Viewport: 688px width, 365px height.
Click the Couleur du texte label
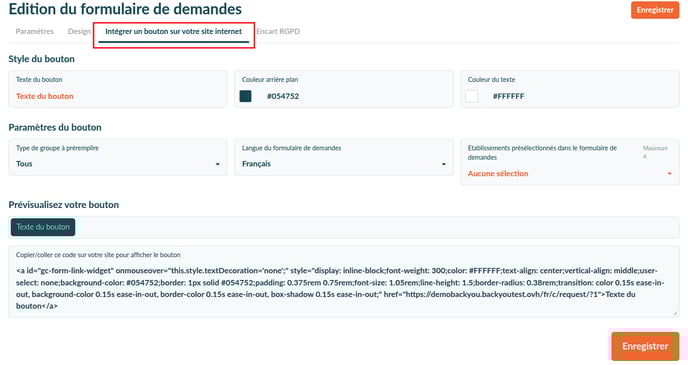click(491, 79)
